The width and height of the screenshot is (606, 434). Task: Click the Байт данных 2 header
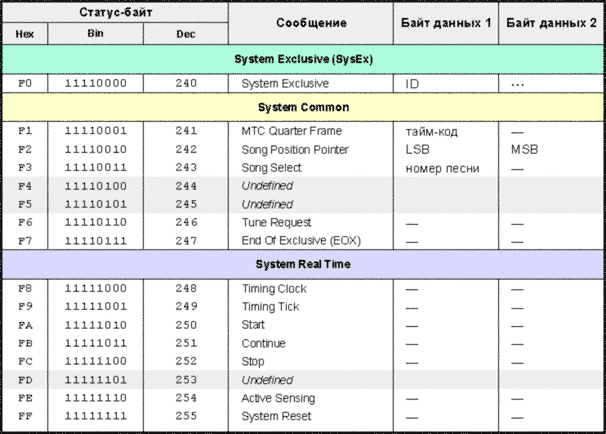(551, 23)
